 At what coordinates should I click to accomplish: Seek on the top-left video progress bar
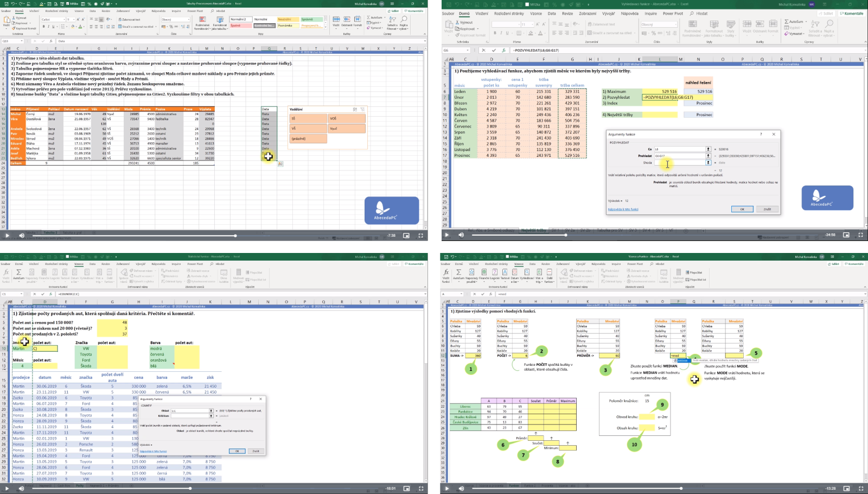pos(207,236)
